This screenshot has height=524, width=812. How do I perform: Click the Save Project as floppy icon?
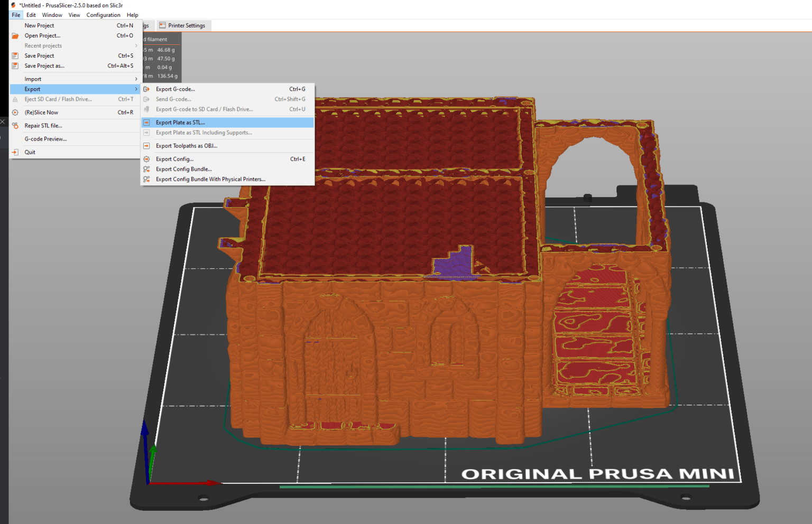[x=14, y=65]
